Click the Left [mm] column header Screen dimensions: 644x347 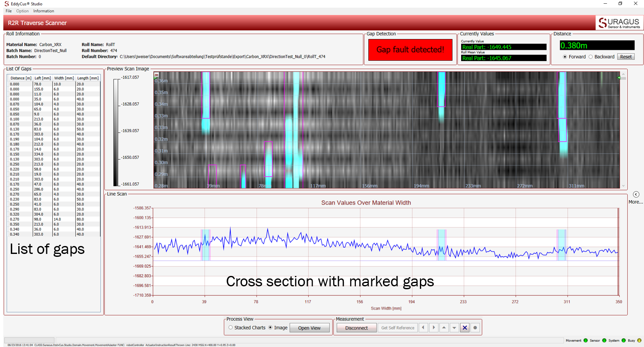tap(42, 78)
